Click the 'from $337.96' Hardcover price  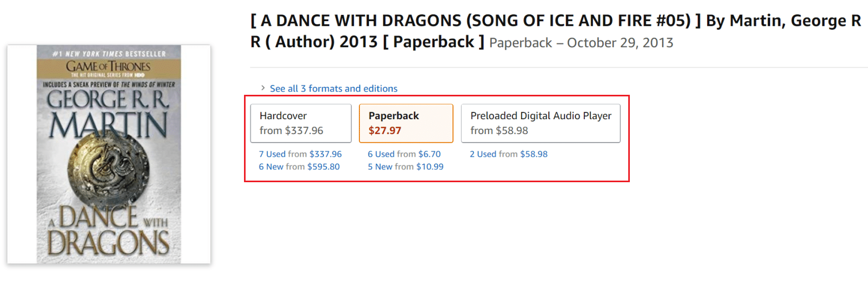click(x=291, y=131)
